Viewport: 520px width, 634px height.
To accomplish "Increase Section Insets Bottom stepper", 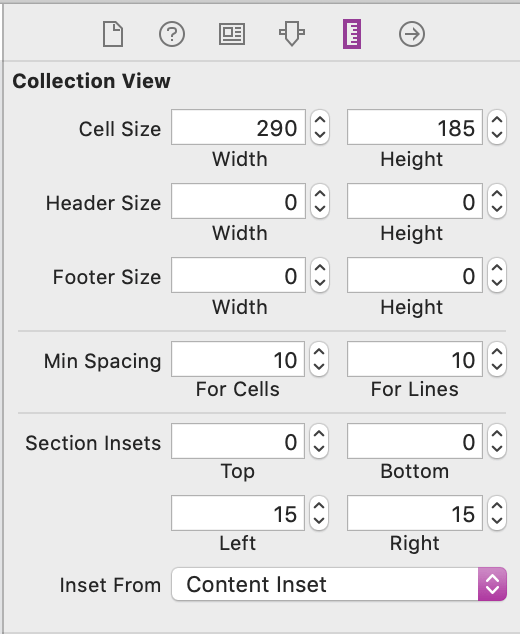I will (x=497, y=434).
